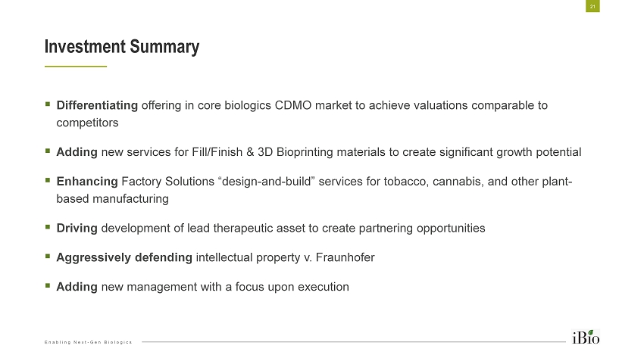
Task: Click the bullet marker beside "Differentiating"
Action: (x=48, y=104)
